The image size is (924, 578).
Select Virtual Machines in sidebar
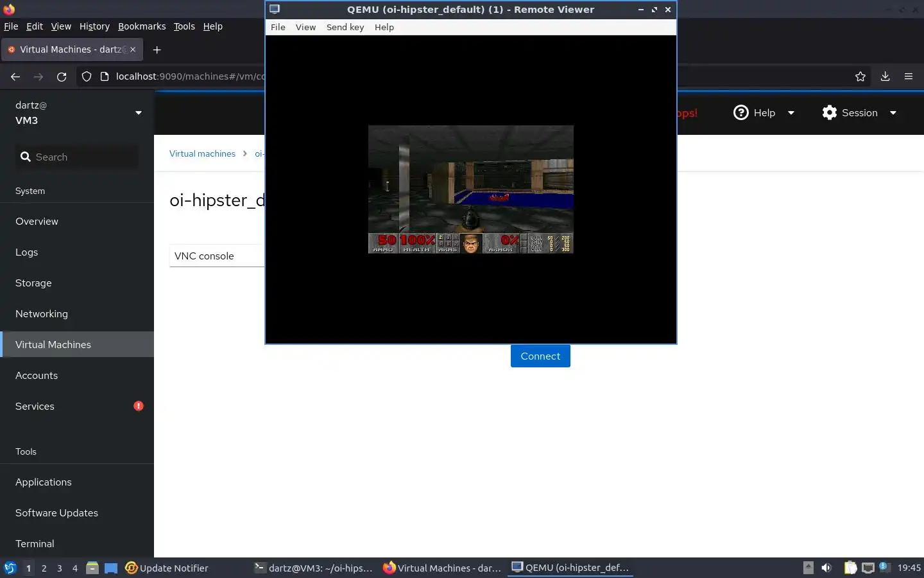(77, 344)
